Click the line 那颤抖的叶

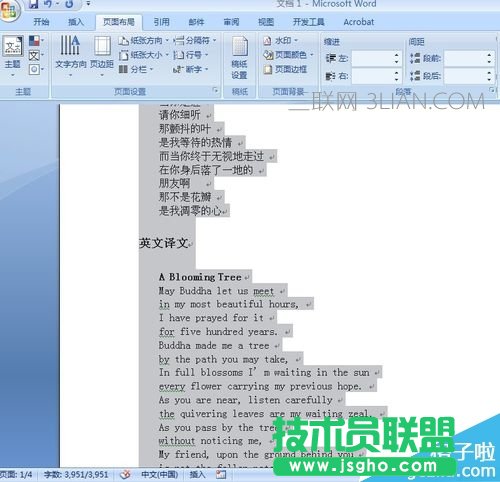(185, 129)
